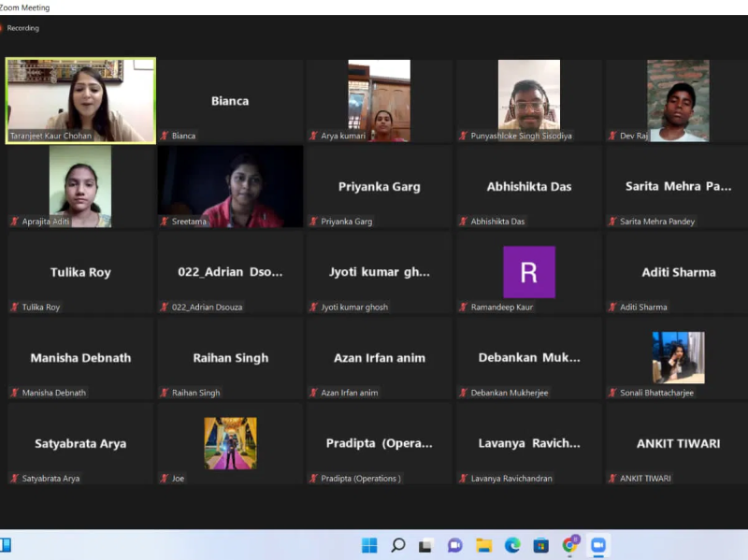The image size is (748, 560).
Task: Select Taranjeet Kaur Chohan's video tile
Action: coord(80,100)
